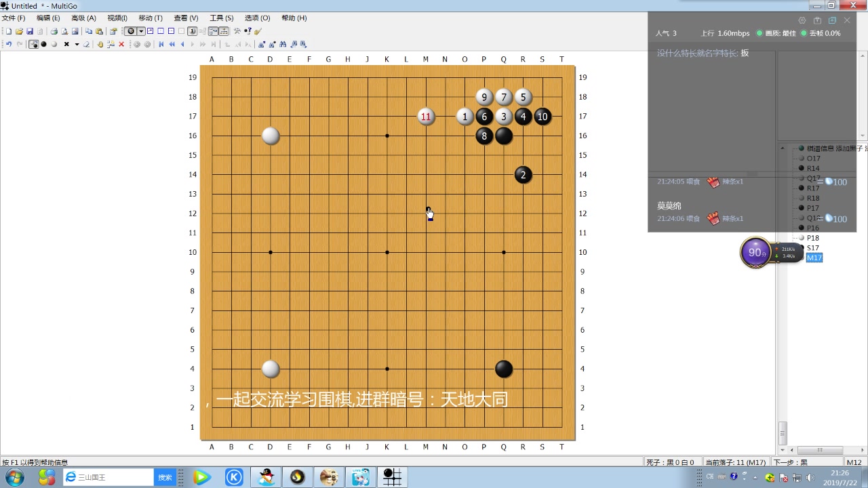Click the Windows Start button

click(14, 477)
